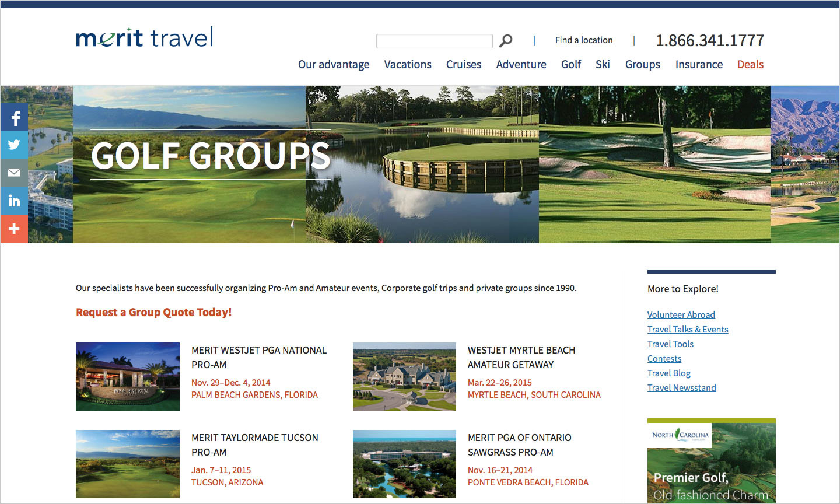Click Tucson, Arizona location text
The image size is (840, 504).
click(x=227, y=482)
